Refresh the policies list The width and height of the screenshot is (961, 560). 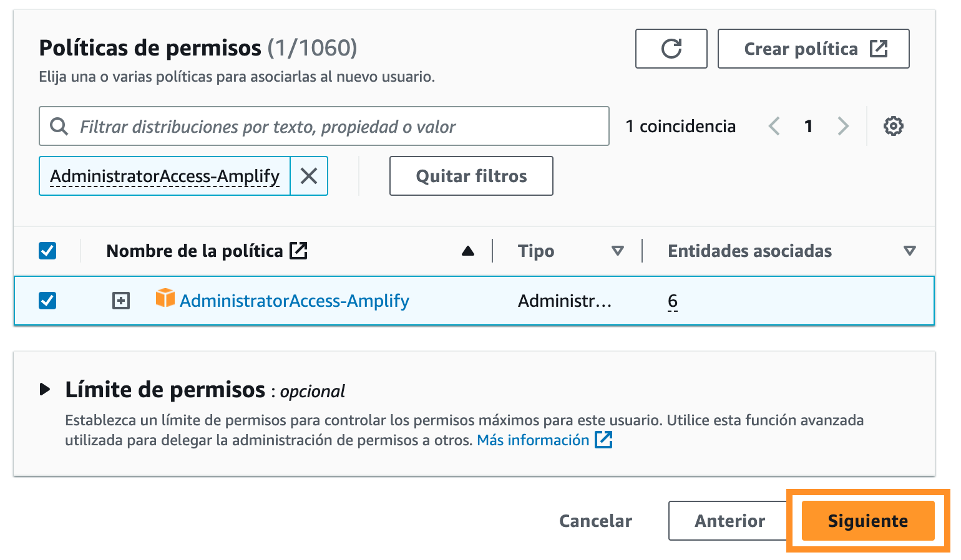click(x=671, y=49)
